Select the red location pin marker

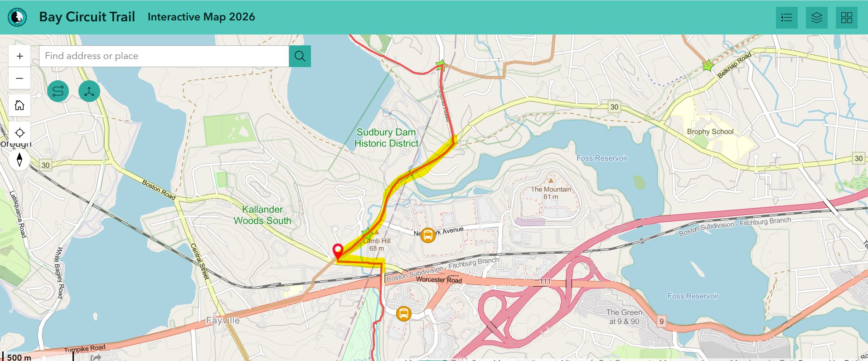[x=338, y=251]
